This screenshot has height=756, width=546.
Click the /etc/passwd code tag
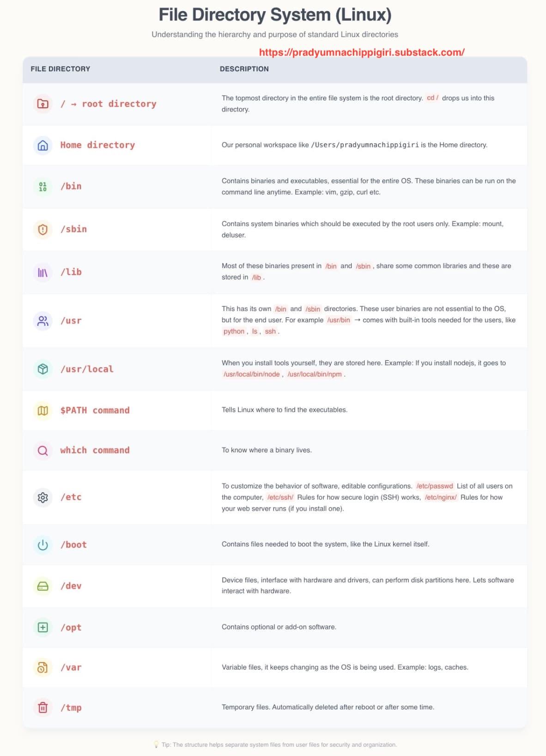434,486
